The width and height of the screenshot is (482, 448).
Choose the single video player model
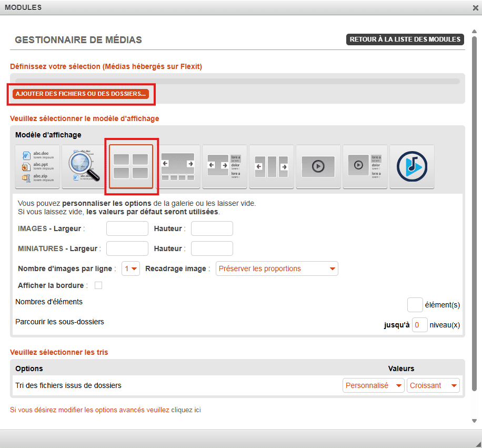pyautogui.click(x=318, y=166)
